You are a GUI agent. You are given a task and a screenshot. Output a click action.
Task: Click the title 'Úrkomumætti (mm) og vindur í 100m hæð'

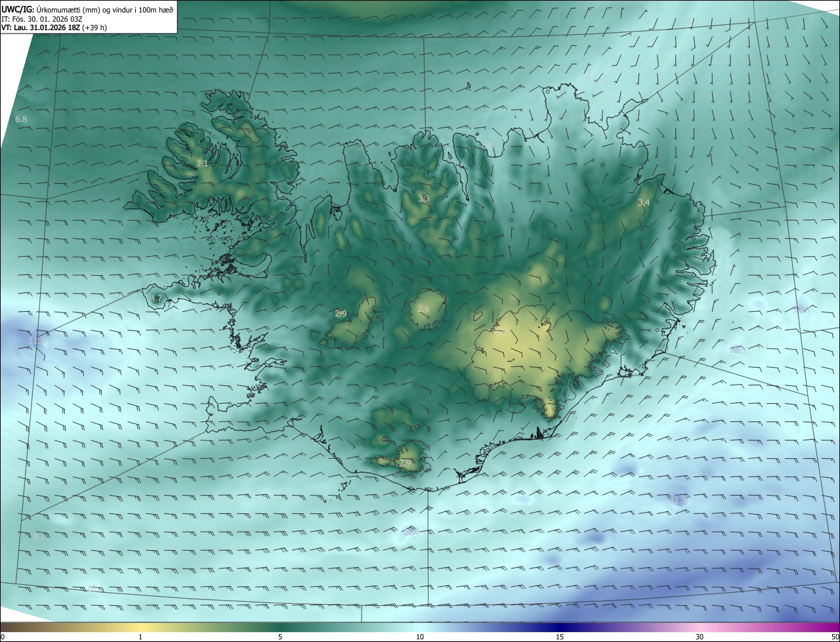pos(104,9)
